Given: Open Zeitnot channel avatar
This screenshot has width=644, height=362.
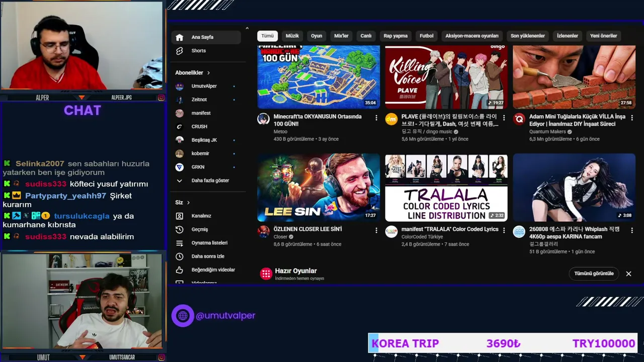Looking at the screenshot, I should click(x=179, y=100).
